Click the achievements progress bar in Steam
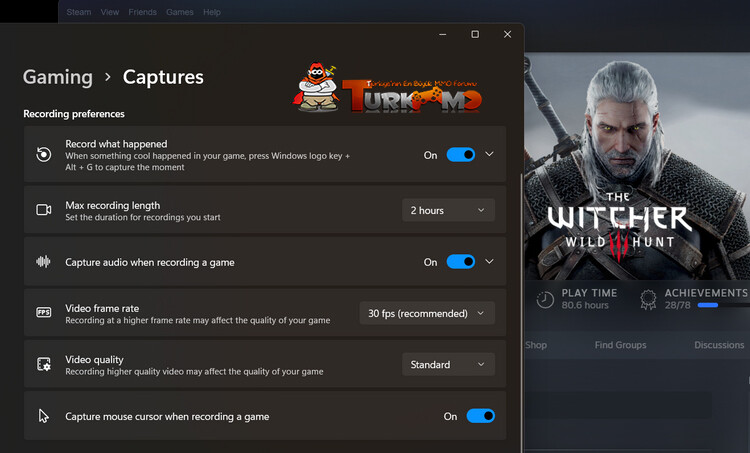Screen dimensions: 750x453 coord(723,305)
